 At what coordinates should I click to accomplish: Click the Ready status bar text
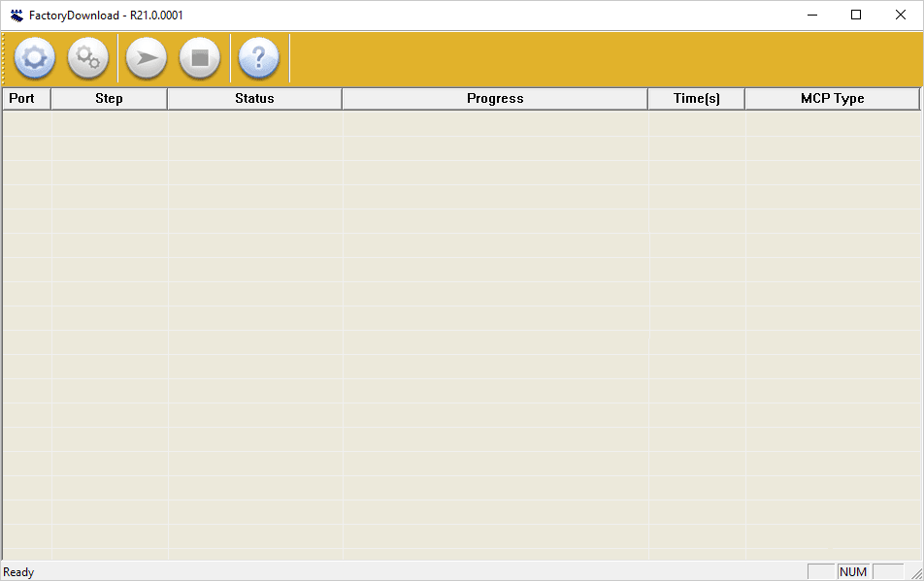[18, 572]
